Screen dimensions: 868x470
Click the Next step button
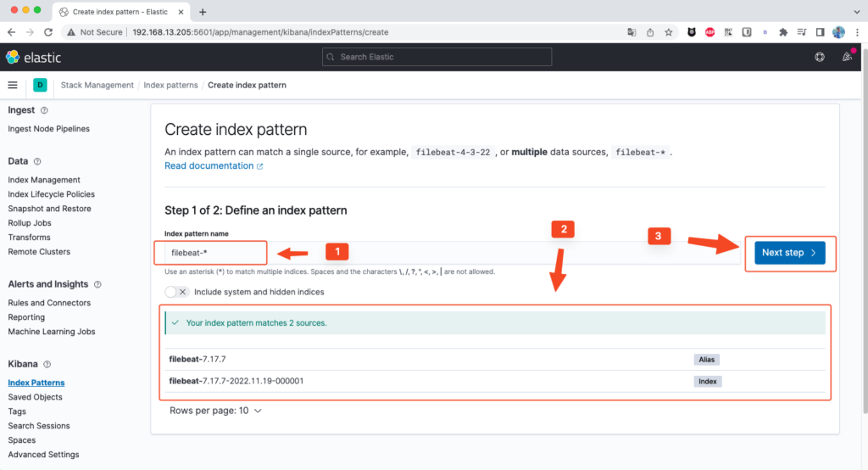pyautogui.click(x=789, y=253)
